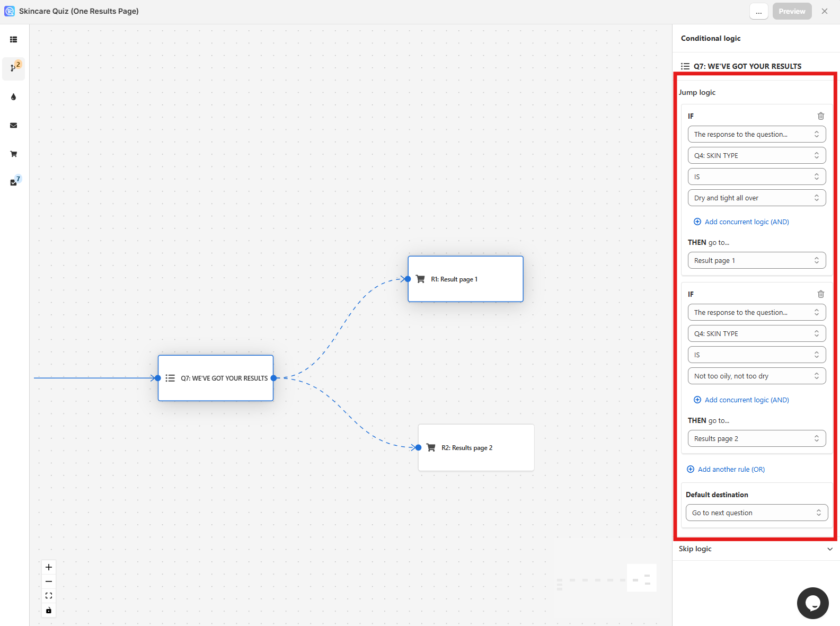Click the input connector dot of R2 node

tap(418, 447)
